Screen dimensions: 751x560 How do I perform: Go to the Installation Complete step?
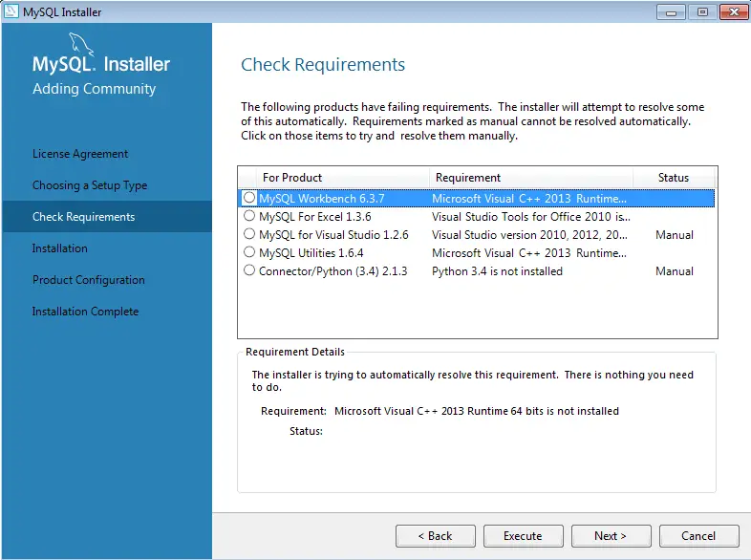(x=85, y=312)
